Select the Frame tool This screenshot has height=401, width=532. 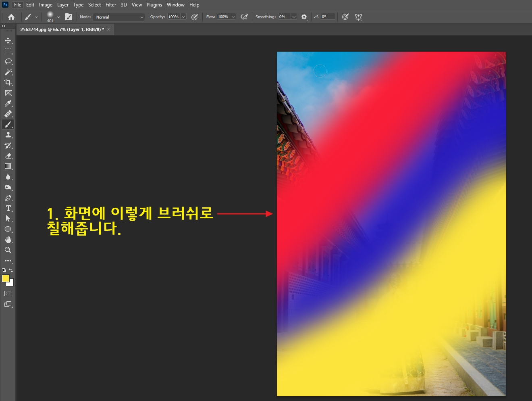(x=8, y=93)
